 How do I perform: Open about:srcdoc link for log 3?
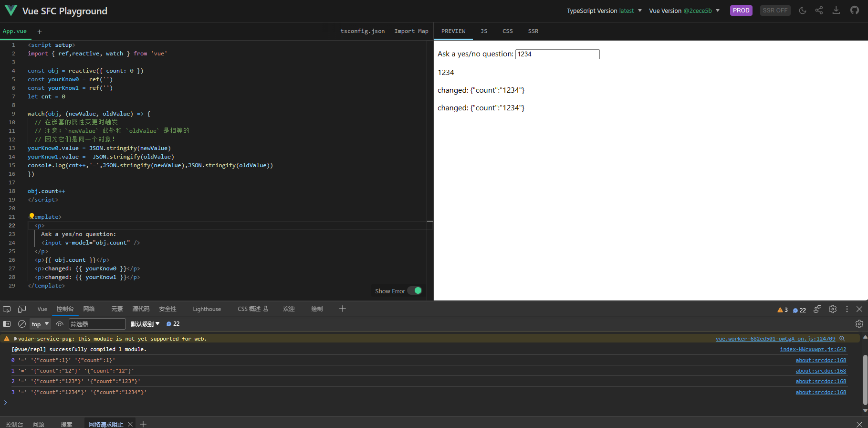pos(821,393)
